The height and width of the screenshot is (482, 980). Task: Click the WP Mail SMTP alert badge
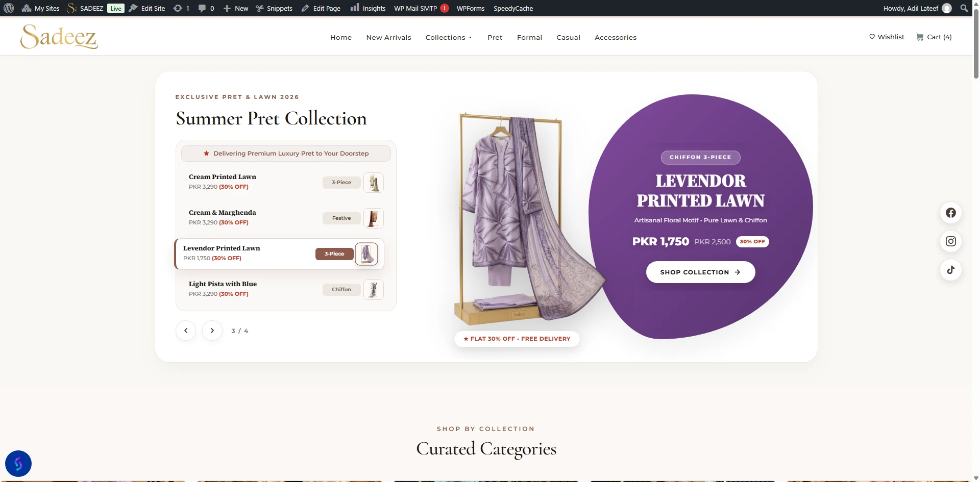pos(445,8)
